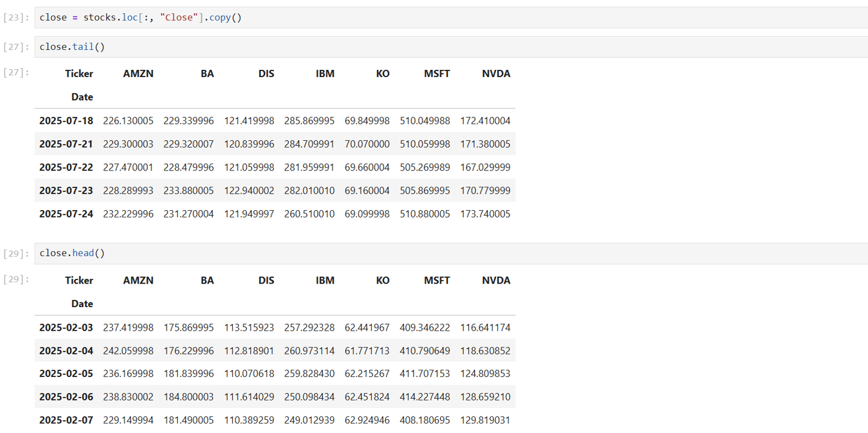Click the value 62.215267
This screenshot has height=433, width=868.
pyautogui.click(x=367, y=373)
